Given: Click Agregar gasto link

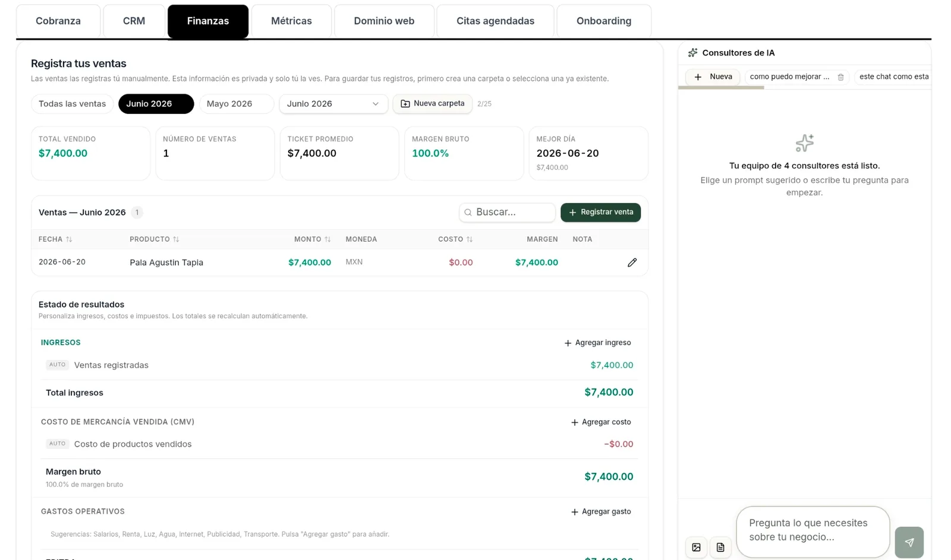Looking at the screenshot, I should click(x=601, y=512).
